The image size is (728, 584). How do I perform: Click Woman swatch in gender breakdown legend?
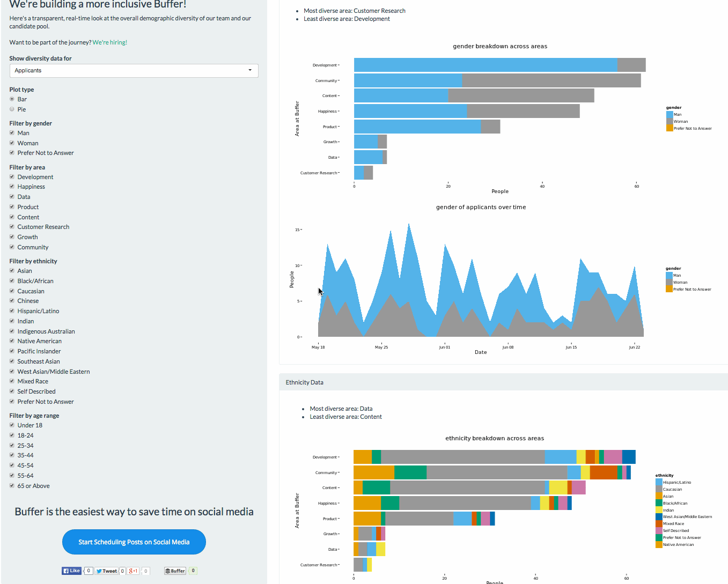tap(670, 121)
